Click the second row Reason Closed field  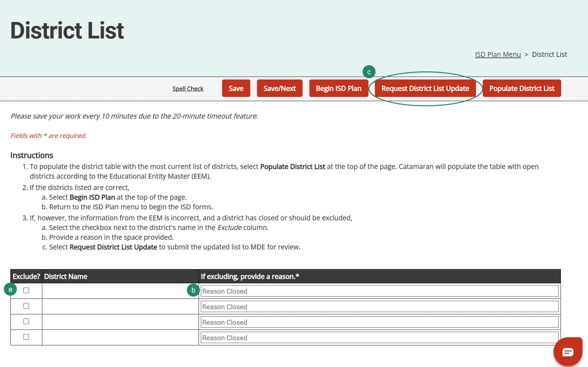click(x=379, y=307)
